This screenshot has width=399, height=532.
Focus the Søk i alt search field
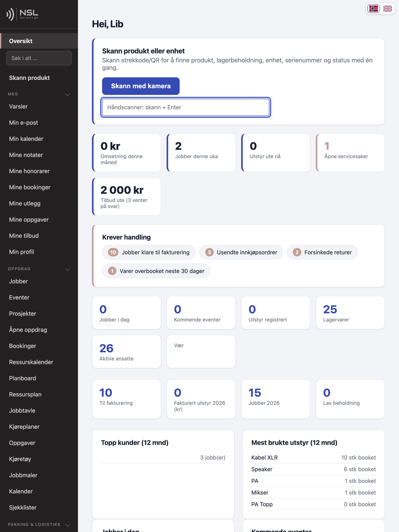click(x=39, y=58)
